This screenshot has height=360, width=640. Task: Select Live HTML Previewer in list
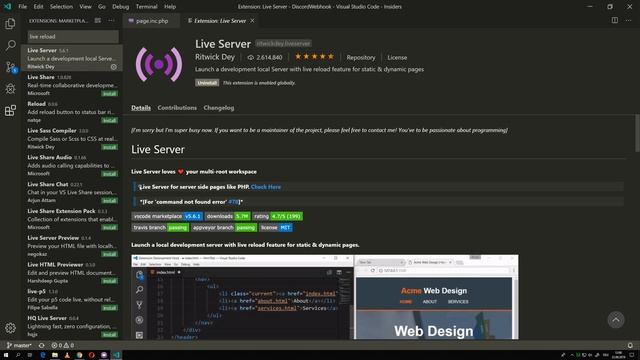72,273
